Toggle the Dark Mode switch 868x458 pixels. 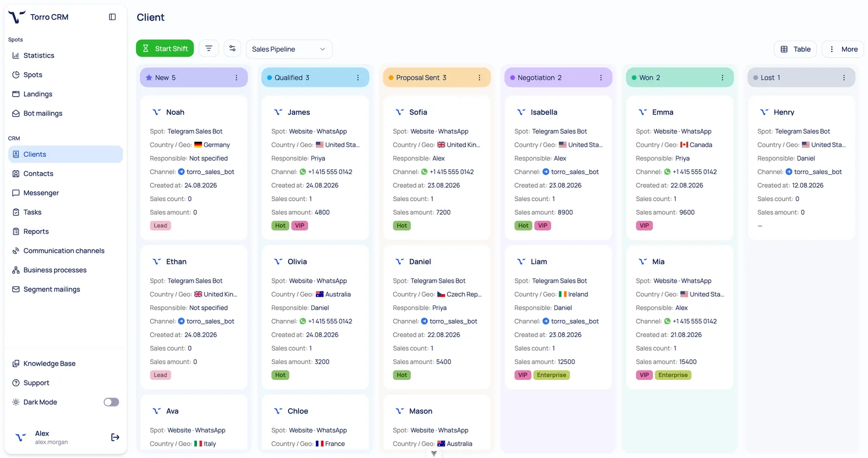coord(111,402)
